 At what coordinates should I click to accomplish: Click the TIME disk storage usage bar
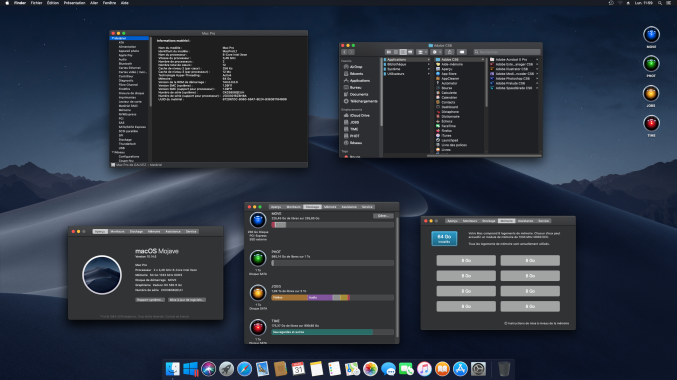tap(332, 332)
